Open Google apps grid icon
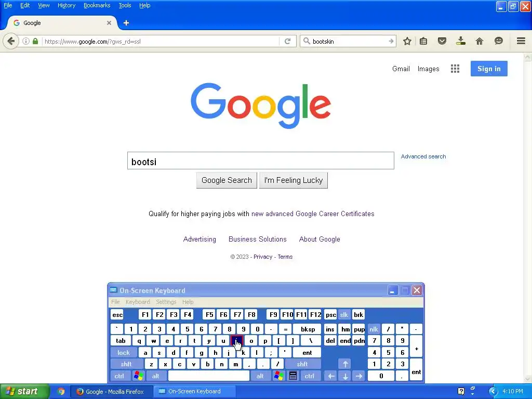The width and height of the screenshot is (532, 399). point(455,69)
